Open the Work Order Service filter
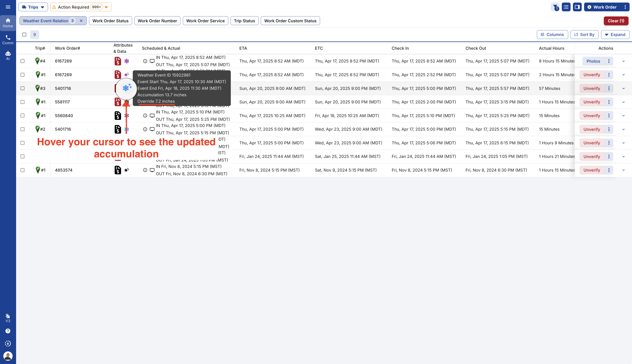 [205, 21]
